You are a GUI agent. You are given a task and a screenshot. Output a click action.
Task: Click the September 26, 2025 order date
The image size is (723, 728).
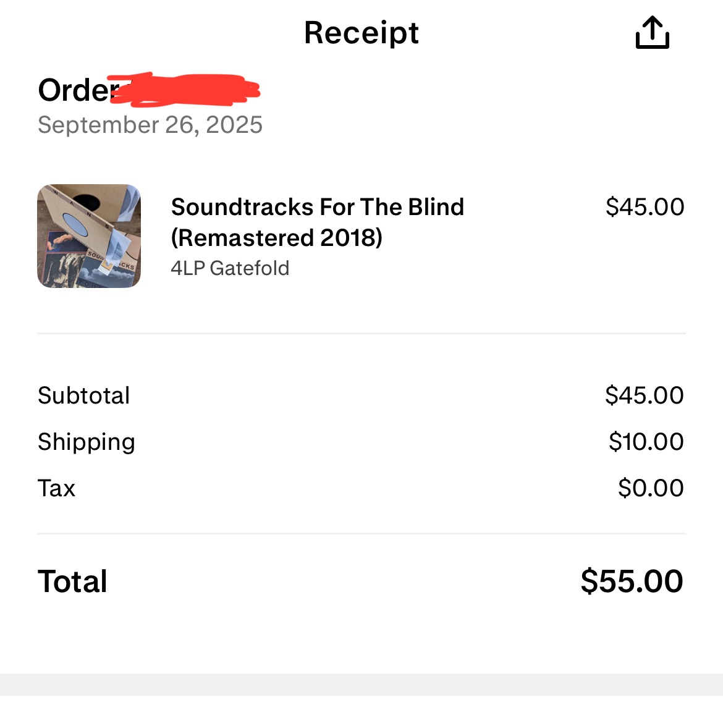(x=150, y=125)
